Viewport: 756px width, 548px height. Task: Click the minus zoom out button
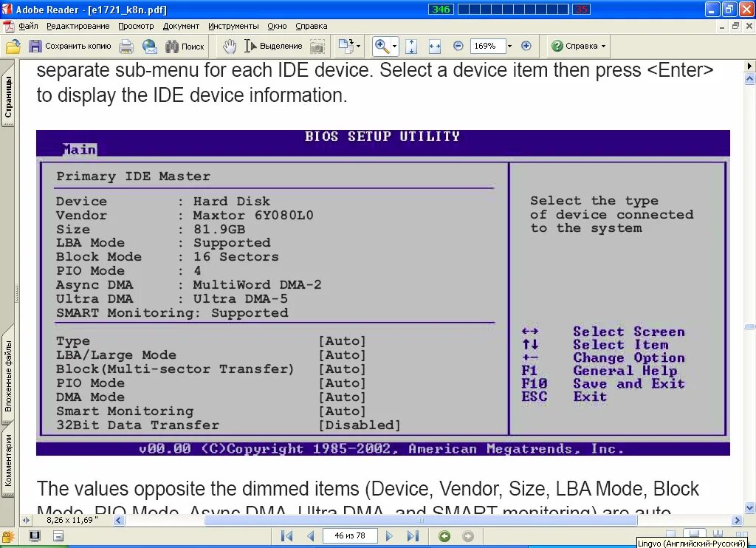click(458, 46)
